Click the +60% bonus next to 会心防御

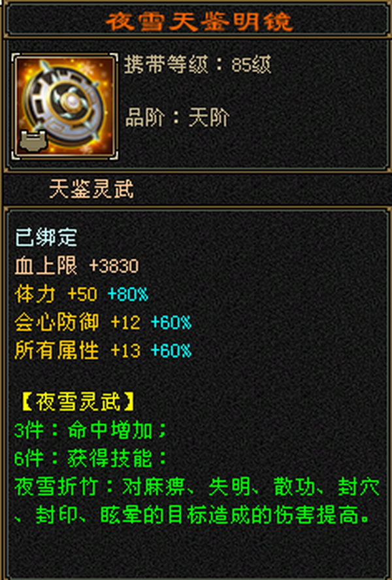(171, 322)
